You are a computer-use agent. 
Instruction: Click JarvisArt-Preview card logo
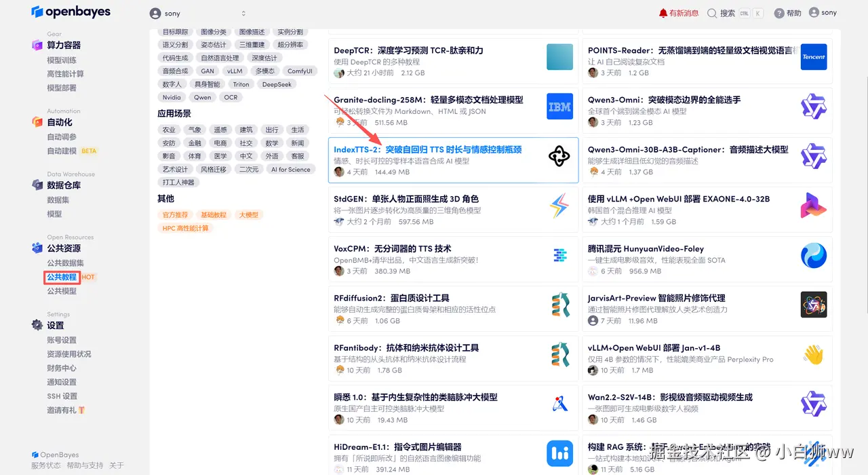814,305
